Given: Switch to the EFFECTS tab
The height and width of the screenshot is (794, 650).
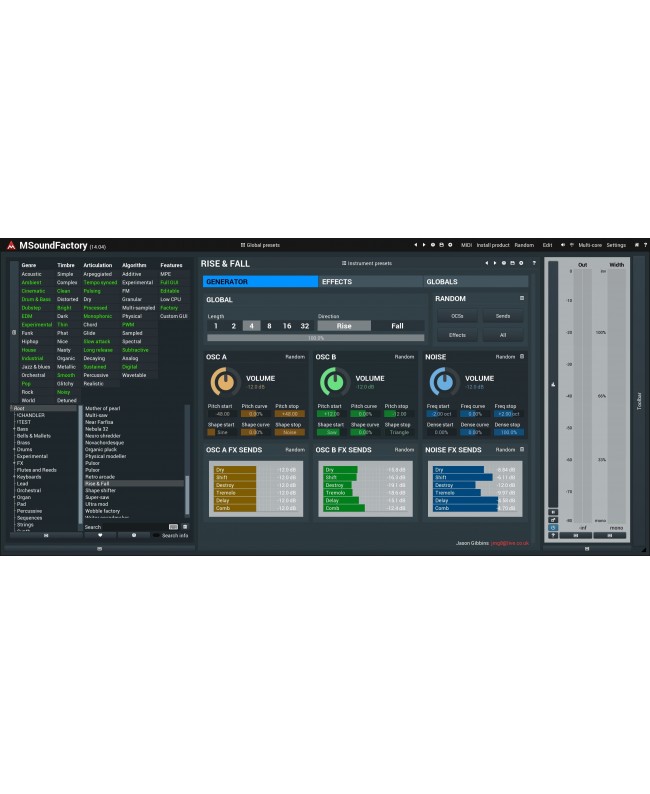Looking at the screenshot, I should tap(370, 282).
